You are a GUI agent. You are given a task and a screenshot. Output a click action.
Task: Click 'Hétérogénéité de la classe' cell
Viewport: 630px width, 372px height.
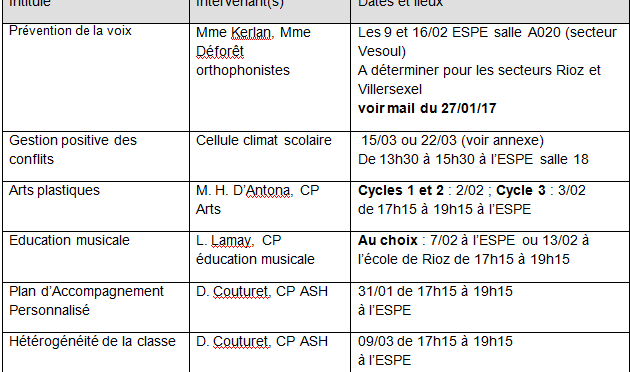(x=96, y=352)
